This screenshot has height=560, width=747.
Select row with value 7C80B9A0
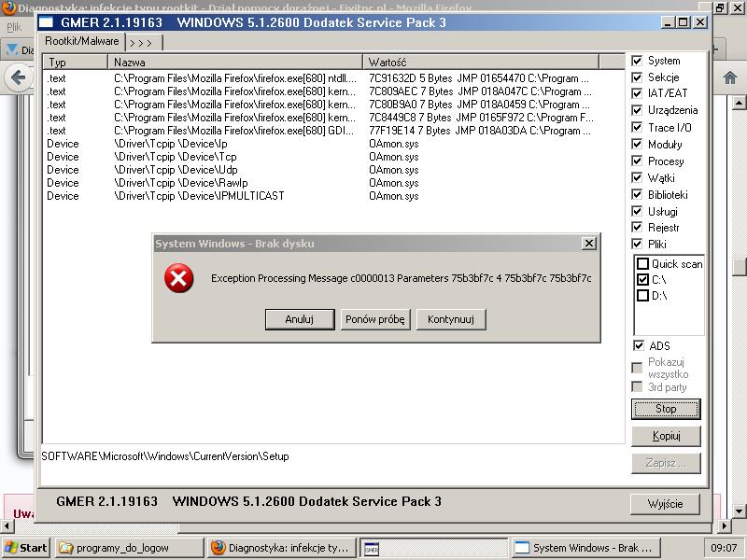coord(333,105)
